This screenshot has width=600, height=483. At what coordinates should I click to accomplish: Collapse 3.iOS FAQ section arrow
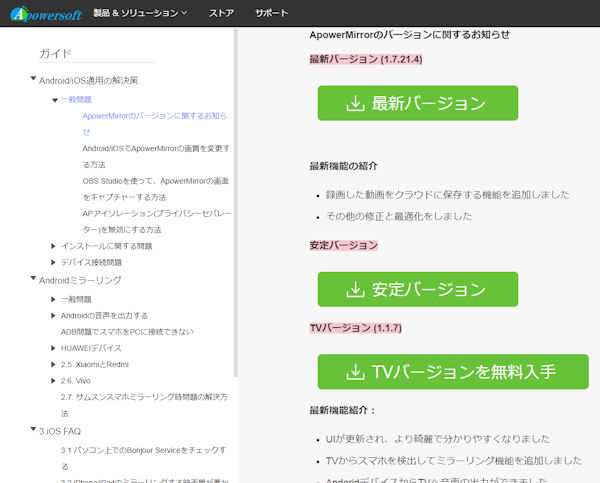pyautogui.click(x=33, y=429)
